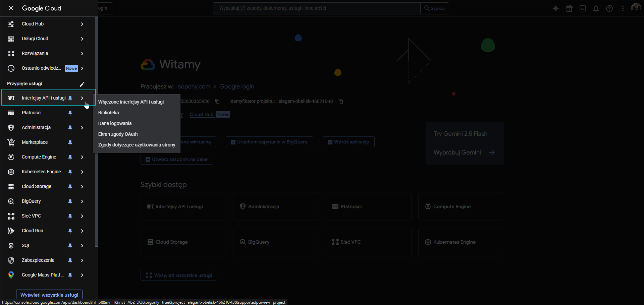Click the gift free trial icon
Image resolution: width=644 pixels, height=305 pixels.
tap(569, 8)
